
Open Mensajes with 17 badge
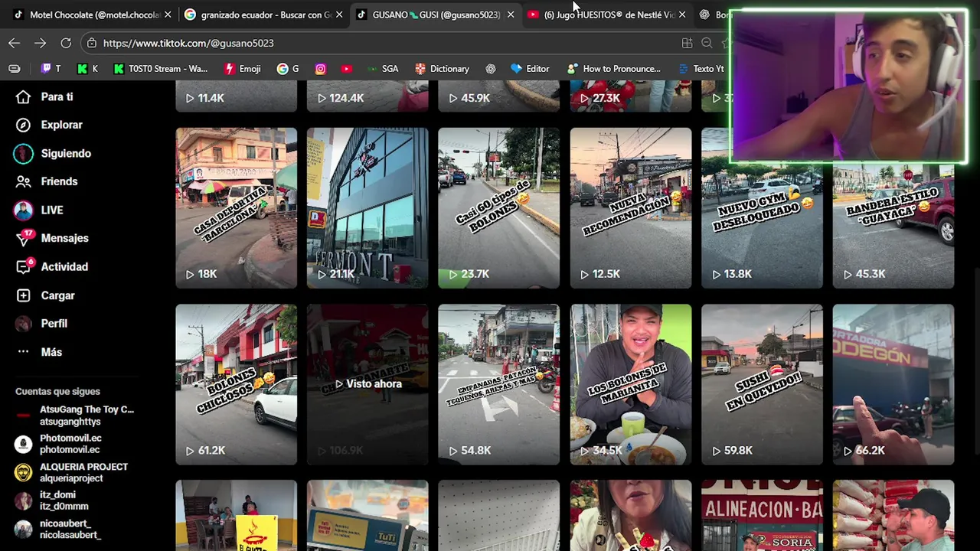(x=51, y=238)
